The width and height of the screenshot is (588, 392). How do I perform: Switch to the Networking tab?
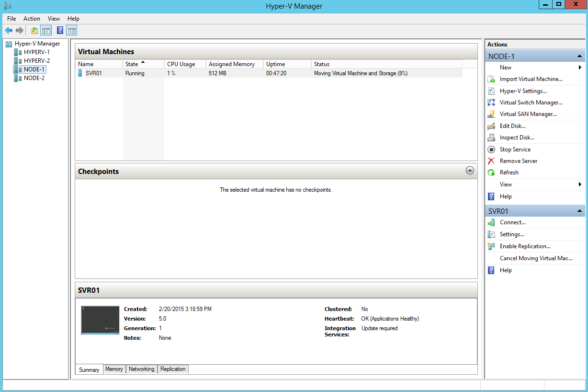pos(142,369)
